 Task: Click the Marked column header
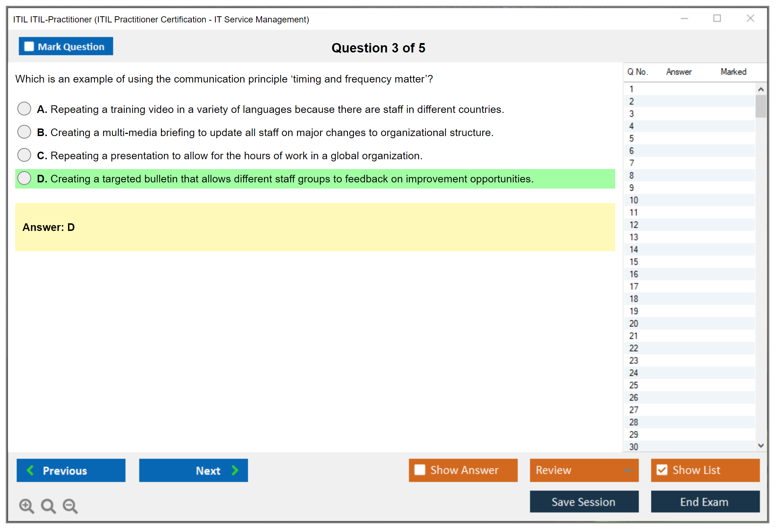coord(733,72)
